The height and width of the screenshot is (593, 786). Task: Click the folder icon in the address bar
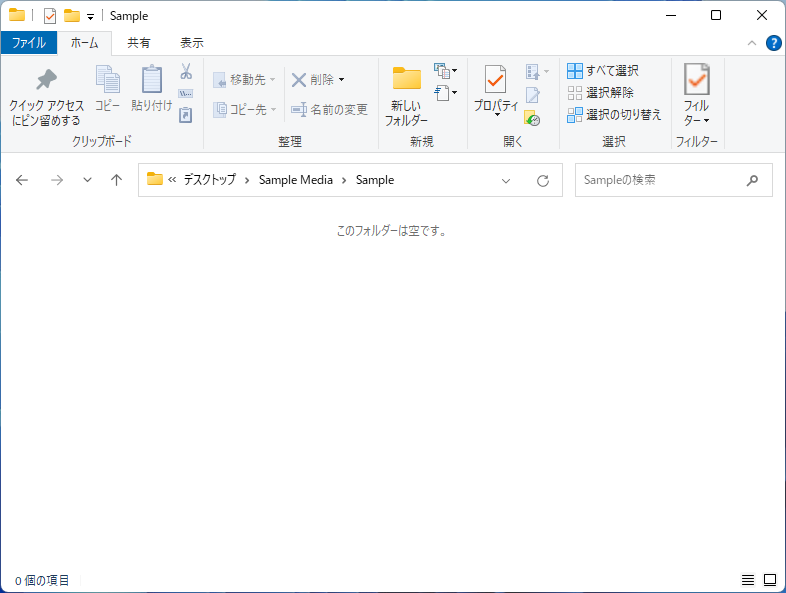point(155,179)
